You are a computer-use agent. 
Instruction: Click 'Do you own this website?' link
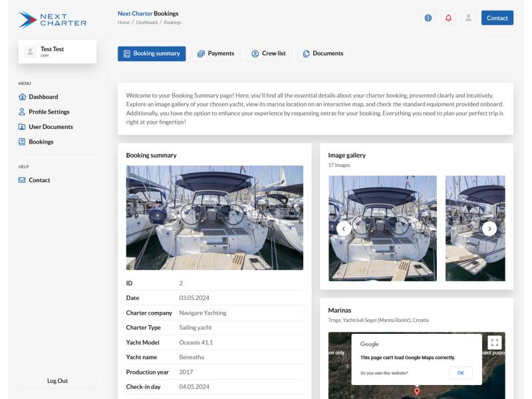[x=384, y=373]
